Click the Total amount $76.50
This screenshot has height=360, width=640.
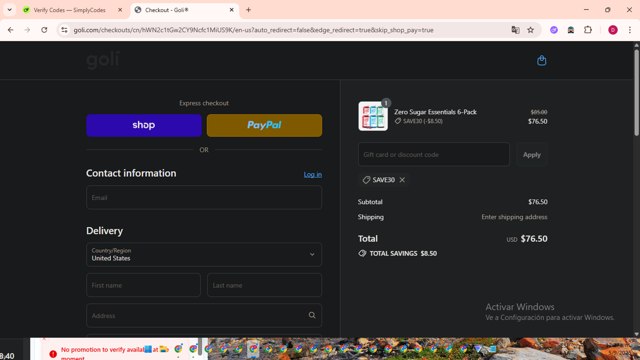click(x=534, y=239)
